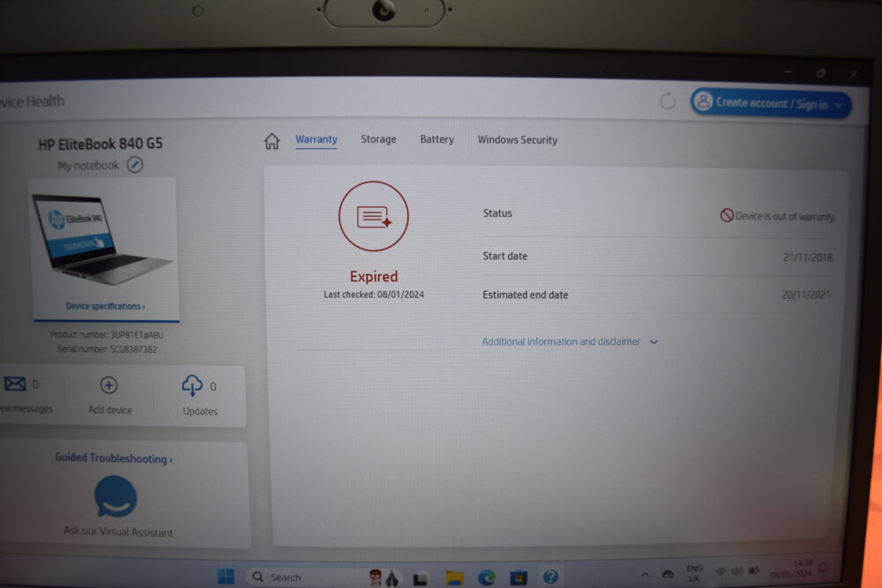Click Ask our Virtual Assistant text

118,532
